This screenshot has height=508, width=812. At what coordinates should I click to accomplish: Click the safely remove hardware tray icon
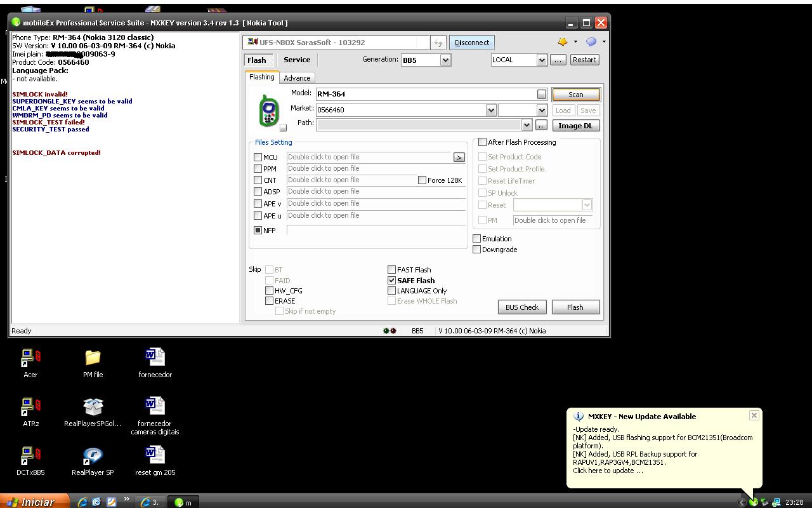(x=764, y=502)
